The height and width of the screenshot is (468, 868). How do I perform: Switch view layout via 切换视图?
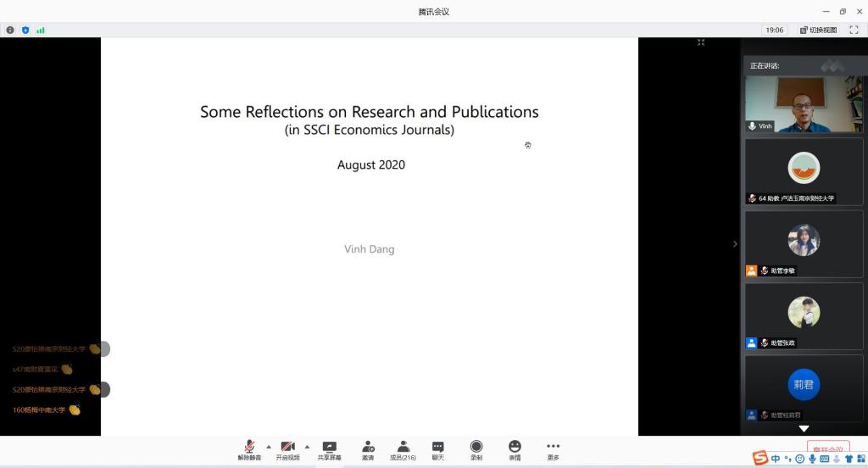point(818,30)
